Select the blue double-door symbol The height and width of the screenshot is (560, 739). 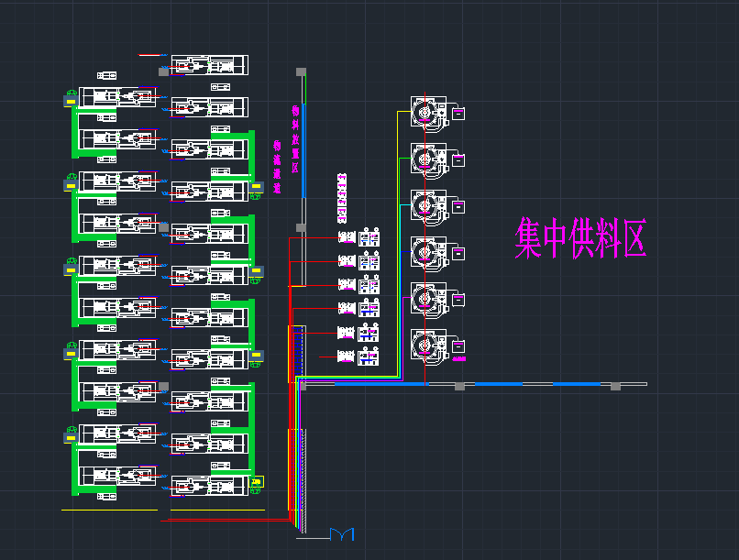click(x=342, y=534)
